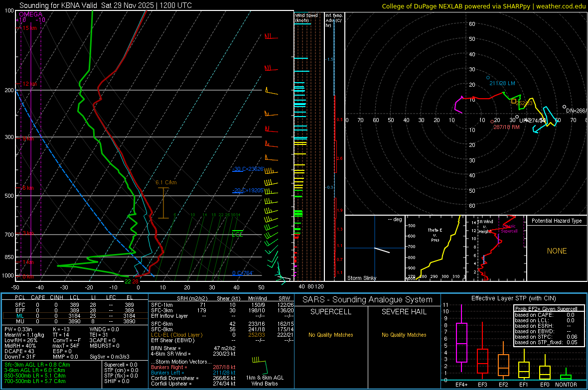Click the 'Storm Slinky' panel label
The height and width of the screenshot is (390, 588).
(361, 278)
